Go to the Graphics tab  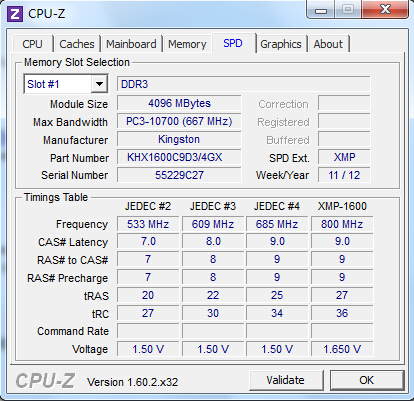(x=281, y=44)
